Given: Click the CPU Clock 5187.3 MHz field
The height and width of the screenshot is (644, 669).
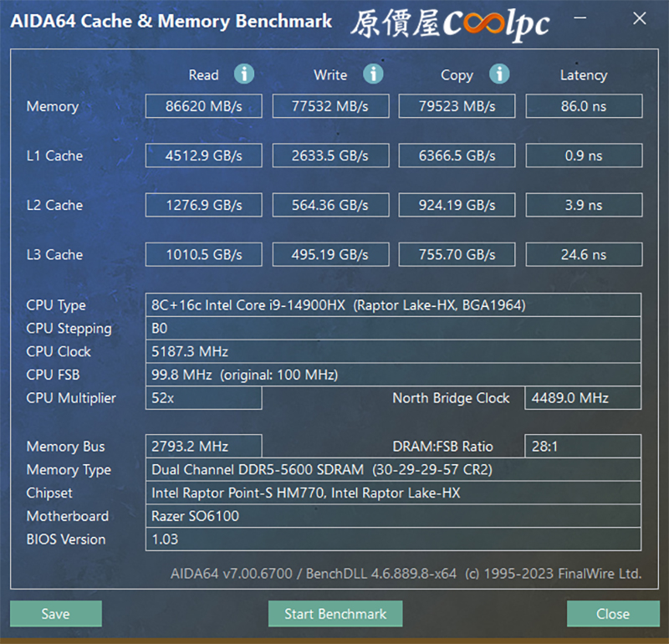Looking at the screenshot, I should 393,351.
